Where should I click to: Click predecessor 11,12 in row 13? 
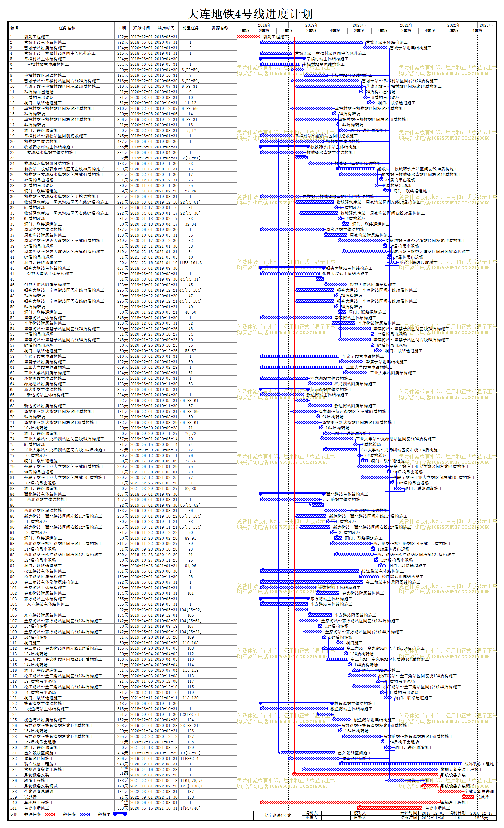tap(190, 103)
